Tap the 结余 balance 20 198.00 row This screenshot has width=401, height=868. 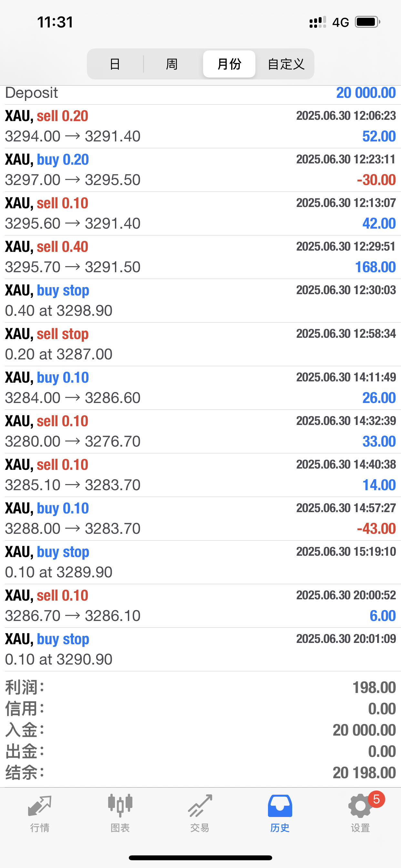200,773
